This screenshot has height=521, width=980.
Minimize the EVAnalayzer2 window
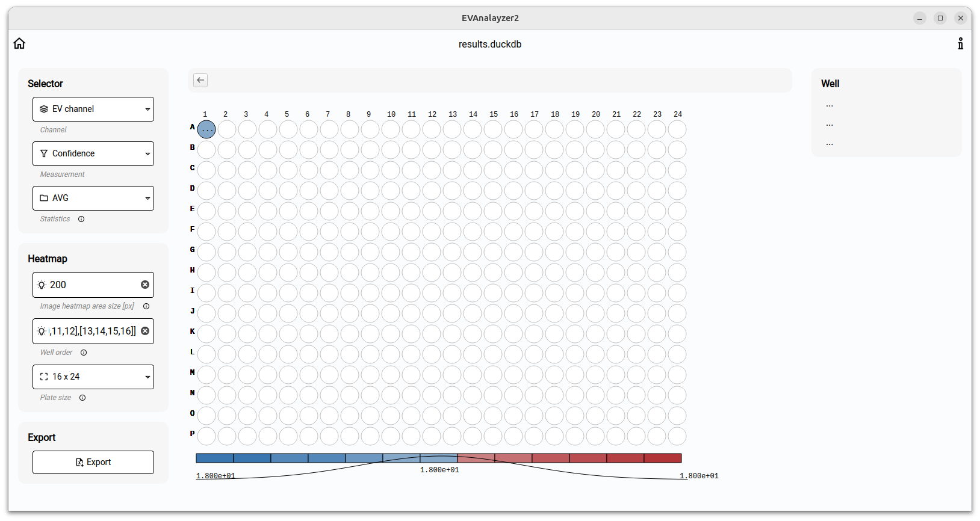tap(920, 18)
